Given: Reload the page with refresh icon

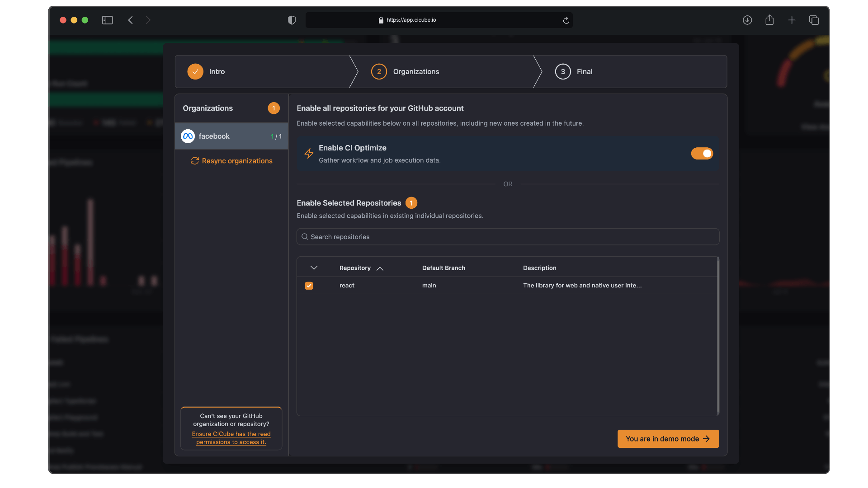Looking at the screenshot, I should pos(566,20).
